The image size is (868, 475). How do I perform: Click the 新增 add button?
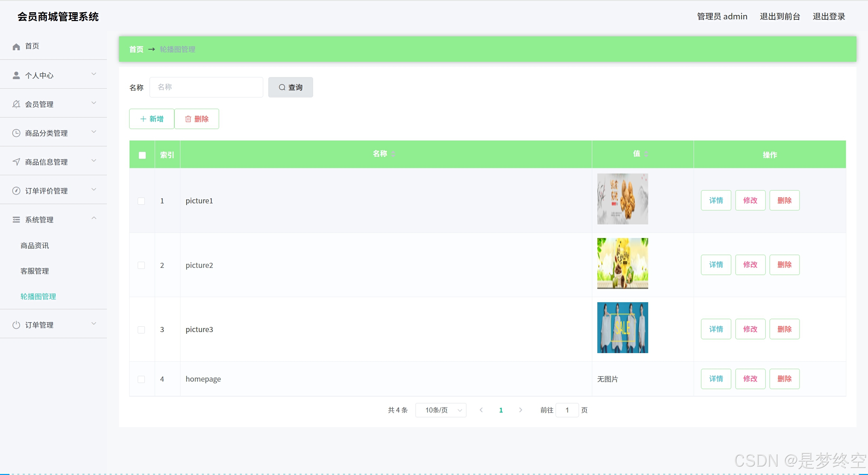point(152,119)
